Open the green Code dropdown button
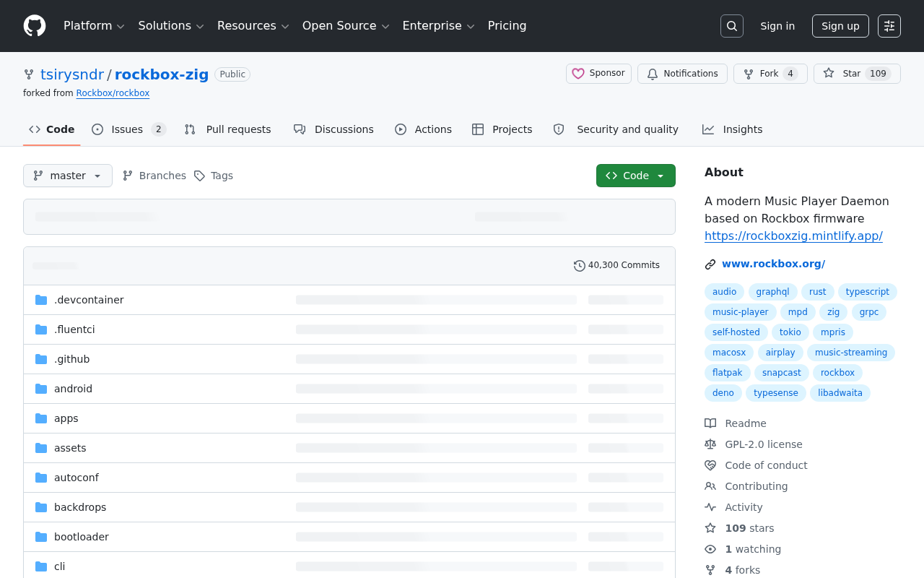Viewport: 924px width, 578px height. pos(636,176)
